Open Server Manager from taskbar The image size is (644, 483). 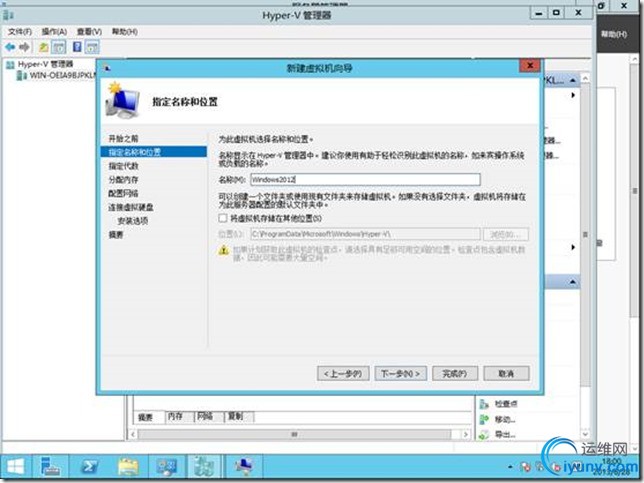50,467
